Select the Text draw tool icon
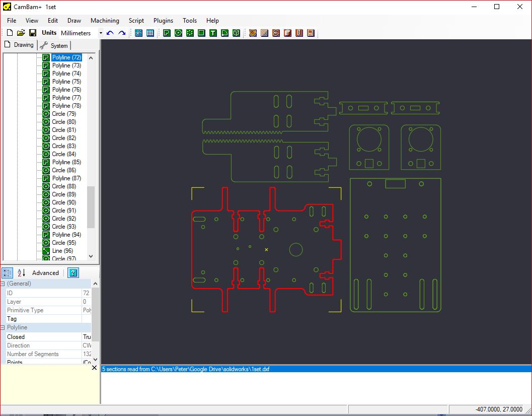Screen dimensions: 532x416 213,33
